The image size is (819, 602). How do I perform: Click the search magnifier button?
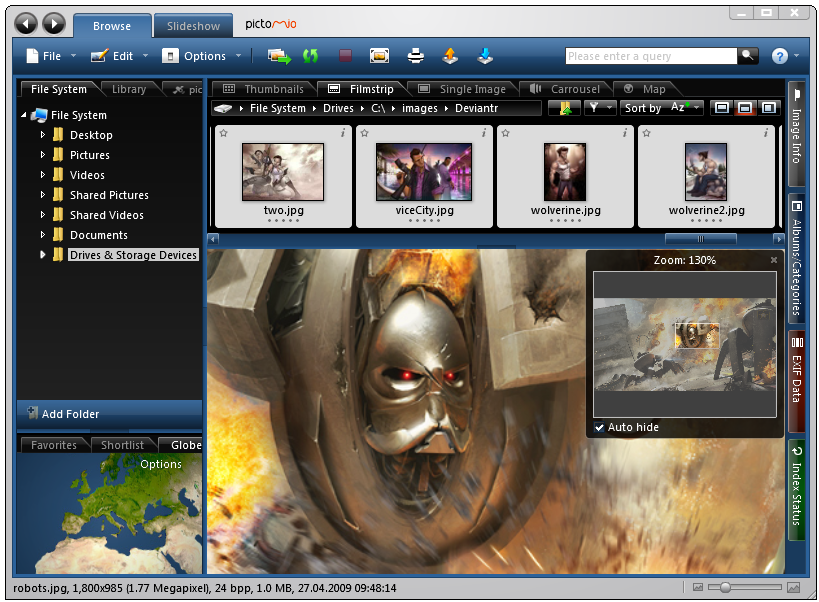click(747, 55)
